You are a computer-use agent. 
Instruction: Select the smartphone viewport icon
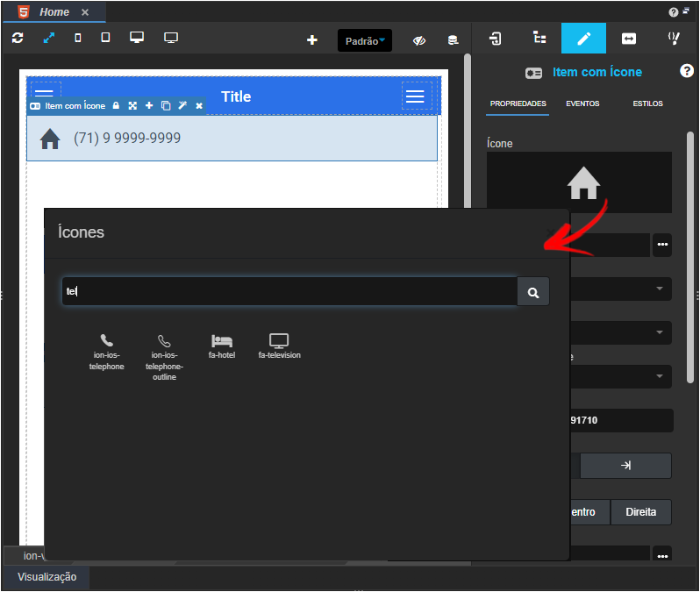tap(78, 38)
